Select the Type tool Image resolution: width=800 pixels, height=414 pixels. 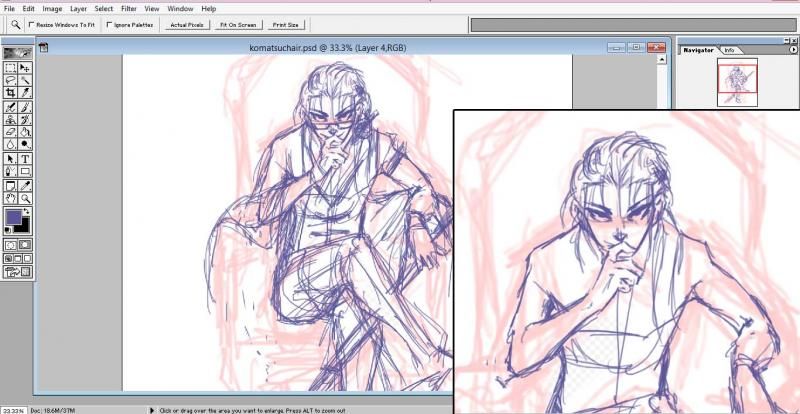click(x=25, y=158)
